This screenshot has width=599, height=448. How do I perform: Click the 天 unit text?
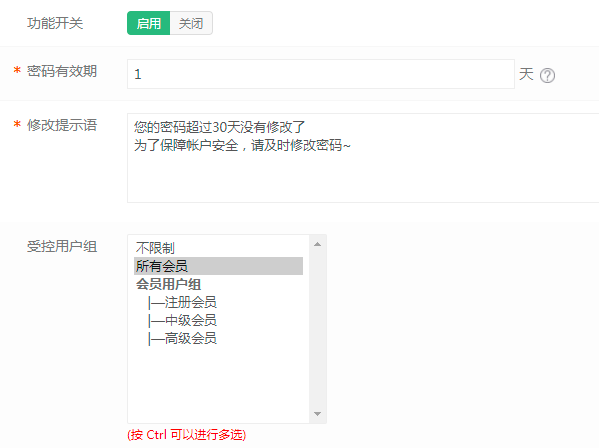point(526,74)
